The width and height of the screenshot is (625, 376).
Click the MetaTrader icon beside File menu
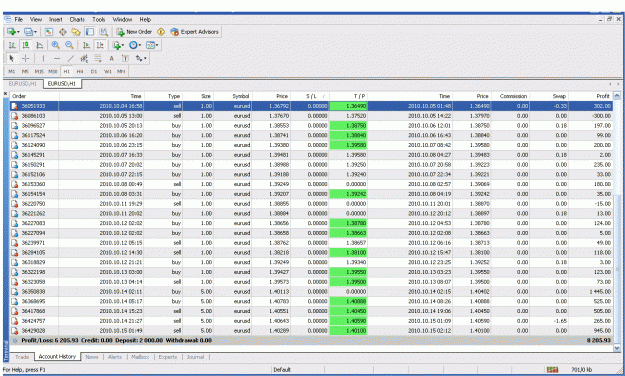click(8, 19)
